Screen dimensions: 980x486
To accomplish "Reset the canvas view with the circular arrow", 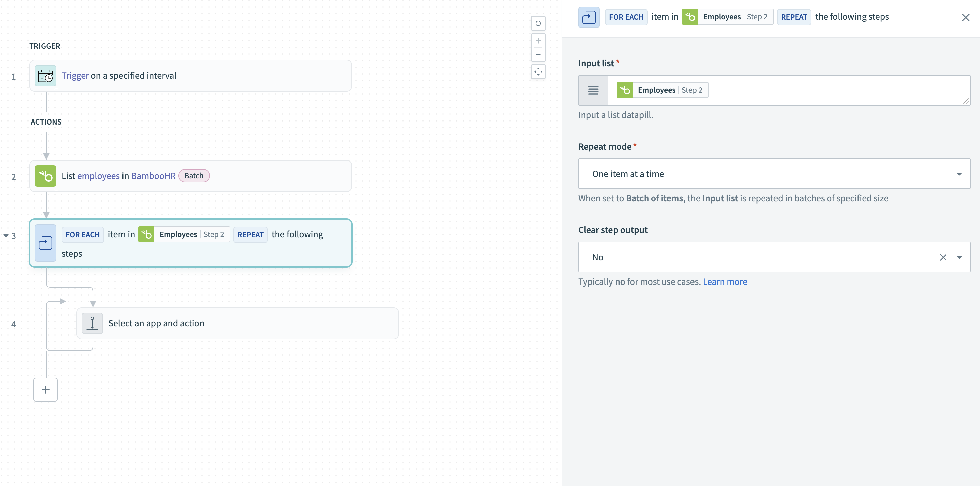I will 538,23.
